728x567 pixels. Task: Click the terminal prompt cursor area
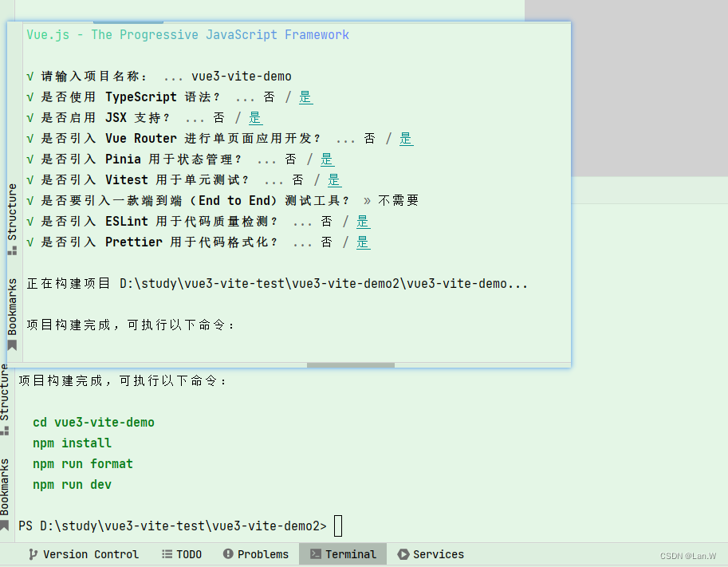338,526
